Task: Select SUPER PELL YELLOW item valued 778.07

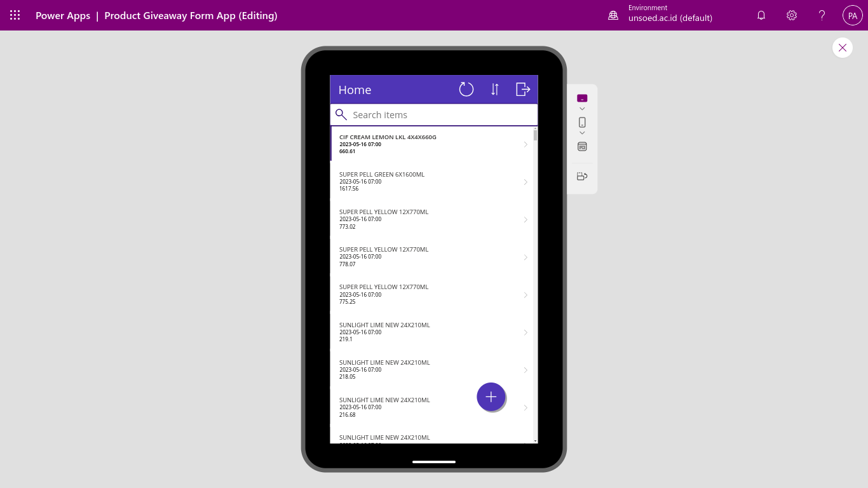Action: pyautogui.click(x=431, y=256)
